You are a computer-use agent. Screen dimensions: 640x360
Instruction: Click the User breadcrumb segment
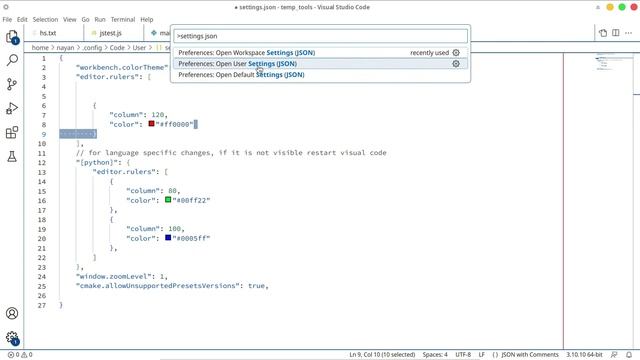pyautogui.click(x=139, y=48)
